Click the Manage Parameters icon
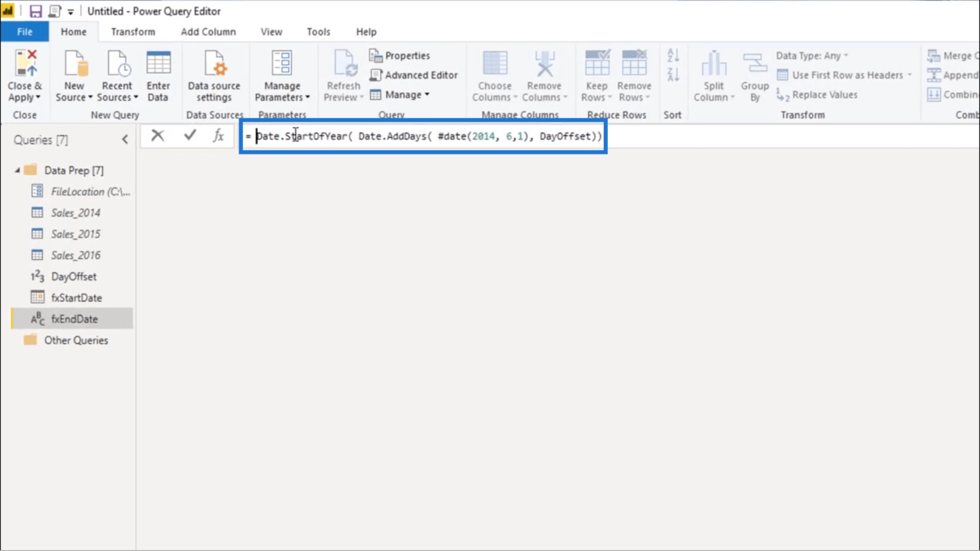 282,63
